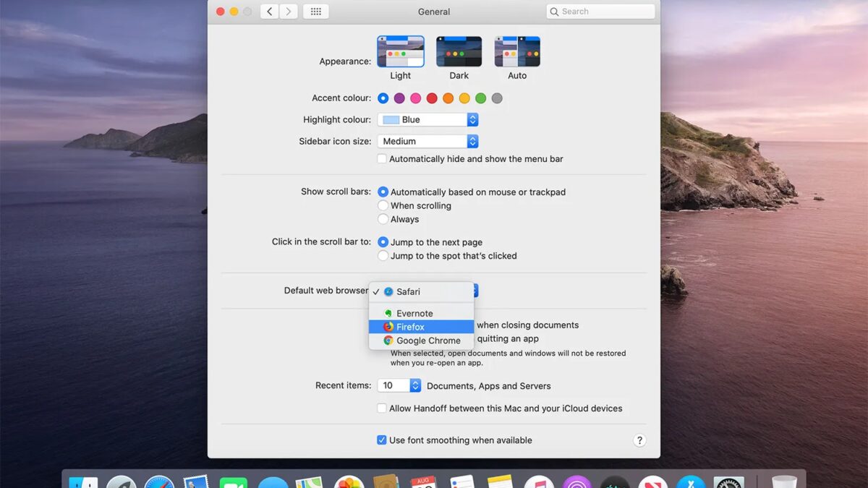Uncheck Use font smoothing when available
868x488 pixels.
pyautogui.click(x=381, y=440)
